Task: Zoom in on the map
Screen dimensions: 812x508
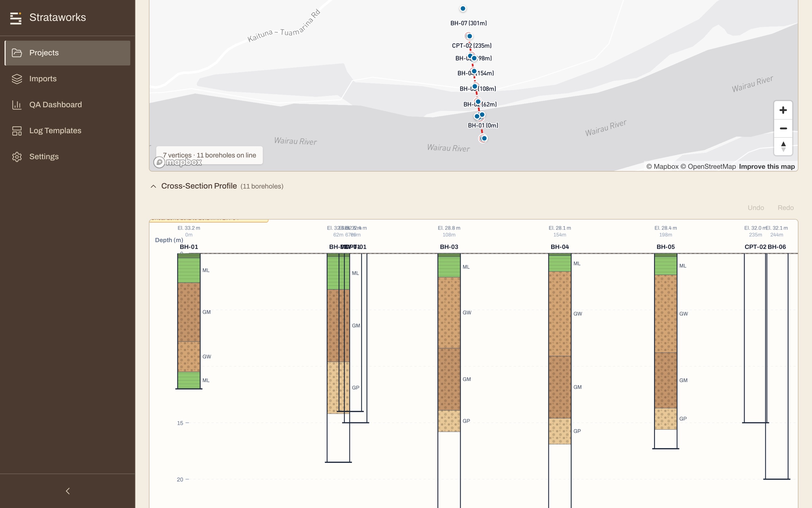Action: (x=783, y=110)
